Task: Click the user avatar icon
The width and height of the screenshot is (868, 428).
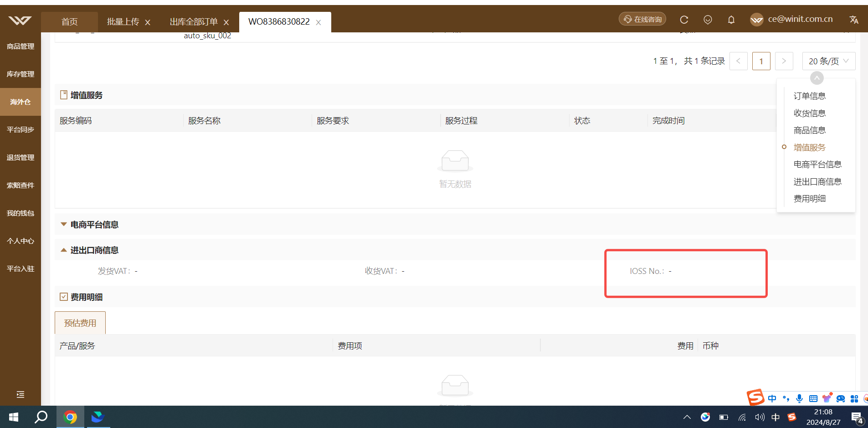Action: click(x=757, y=20)
